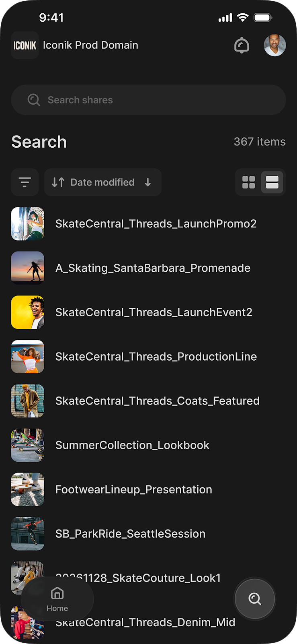
Task: Click the down arrow sort direction icon
Action: tap(148, 182)
